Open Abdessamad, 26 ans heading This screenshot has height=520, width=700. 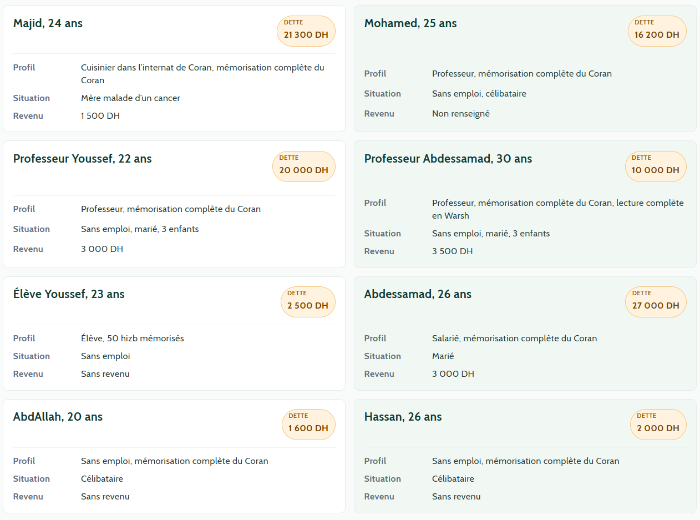417,294
